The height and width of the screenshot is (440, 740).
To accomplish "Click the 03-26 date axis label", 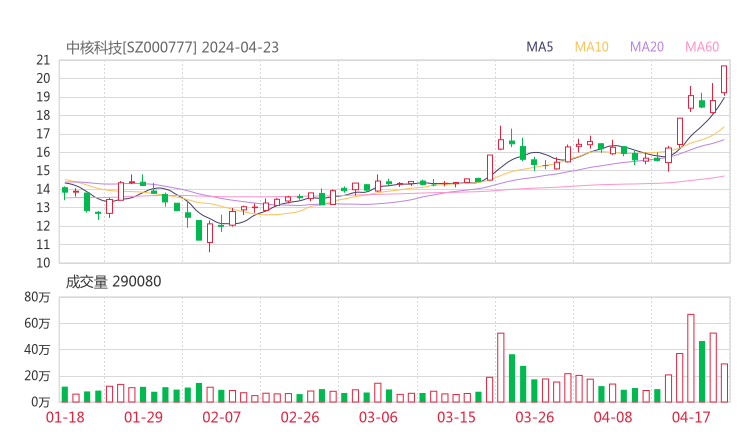I will [x=534, y=417].
